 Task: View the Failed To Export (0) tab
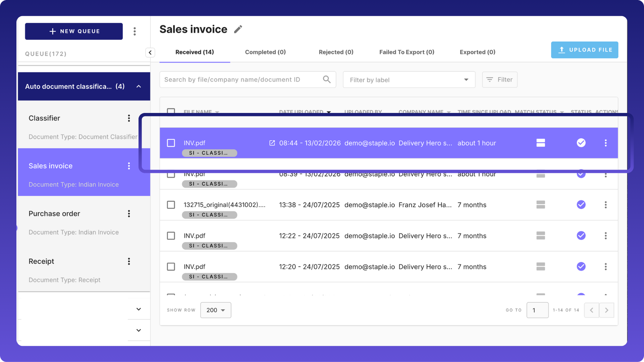pyautogui.click(x=407, y=52)
